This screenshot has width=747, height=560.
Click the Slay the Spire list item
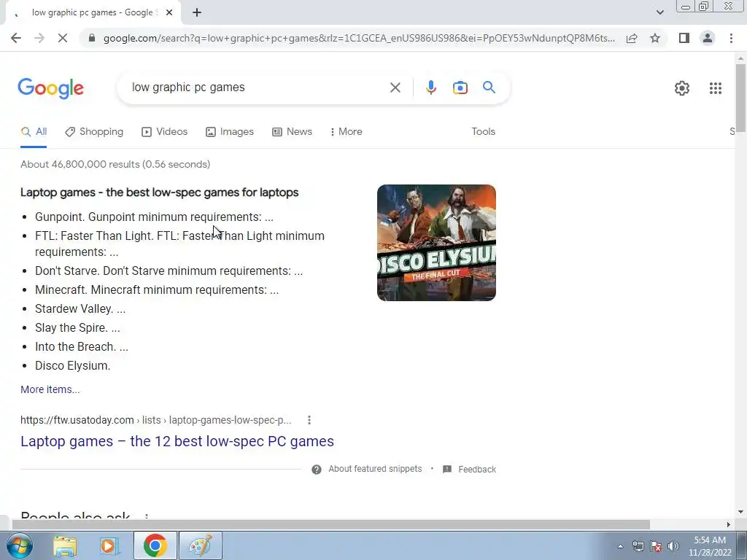(x=77, y=328)
